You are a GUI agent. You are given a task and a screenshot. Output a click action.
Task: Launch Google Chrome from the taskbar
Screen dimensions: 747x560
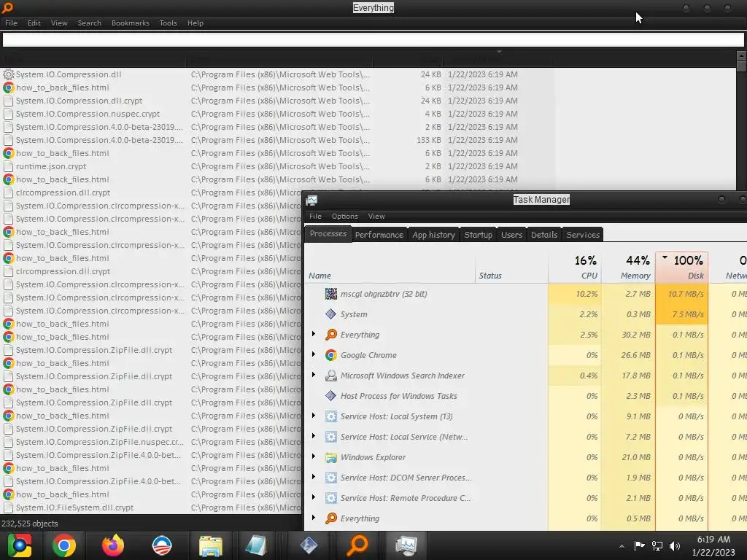point(64,545)
